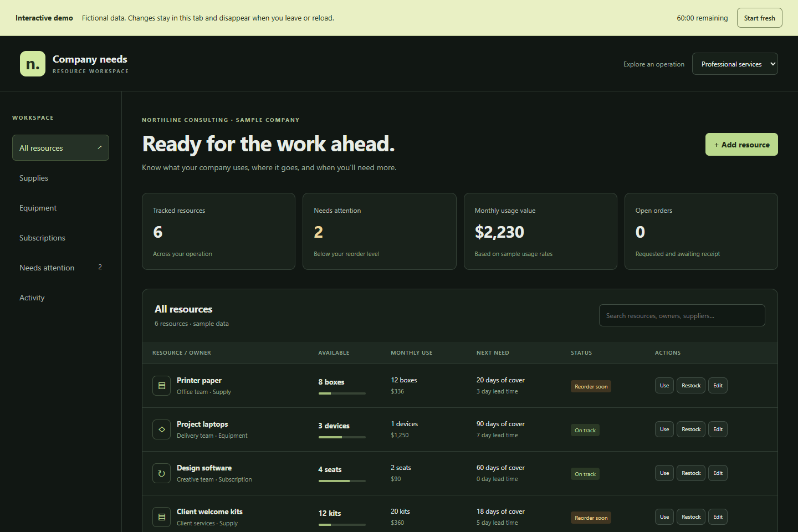The image size is (798, 532).
Task: Focus the Search resources input field
Action: [682, 315]
